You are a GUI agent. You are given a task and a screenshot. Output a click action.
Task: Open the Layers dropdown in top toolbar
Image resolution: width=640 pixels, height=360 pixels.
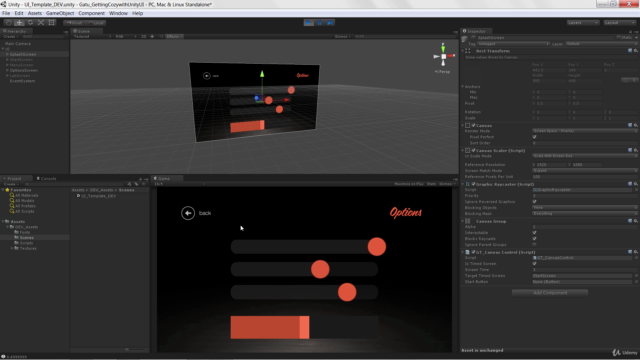pos(582,23)
